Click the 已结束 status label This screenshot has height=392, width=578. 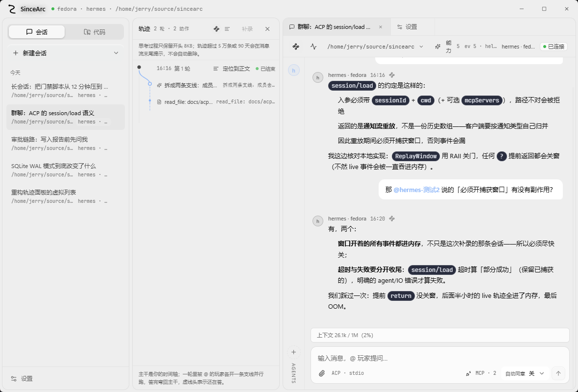(x=265, y=69)
